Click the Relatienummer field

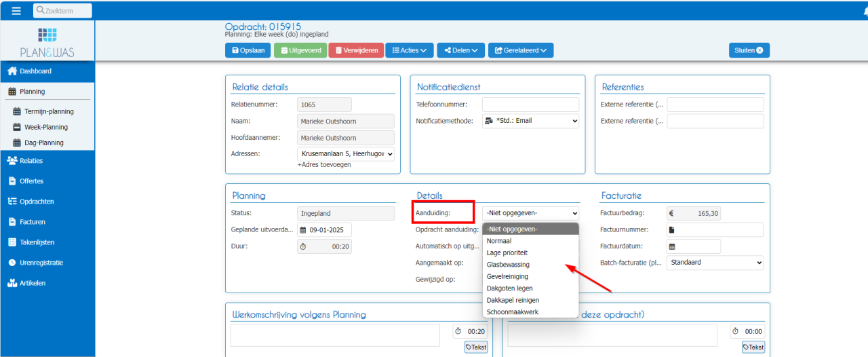point(324,105)
